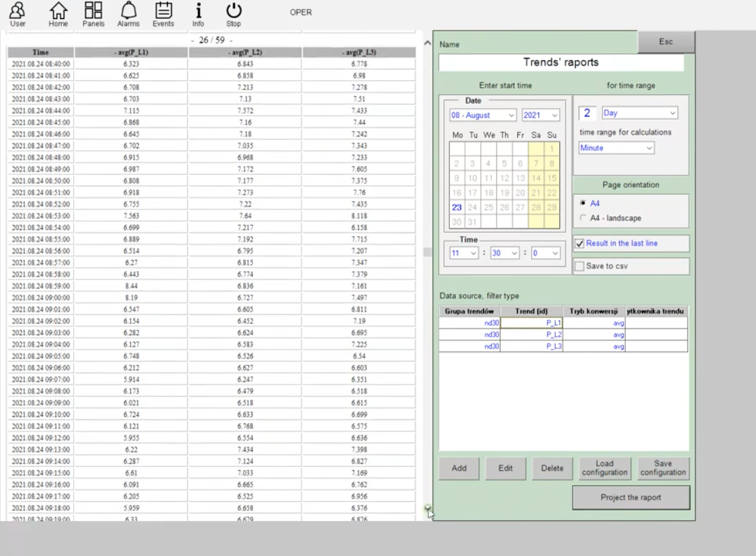Click Save configuration button
The image size is (756, 556).
click(663, 468)
